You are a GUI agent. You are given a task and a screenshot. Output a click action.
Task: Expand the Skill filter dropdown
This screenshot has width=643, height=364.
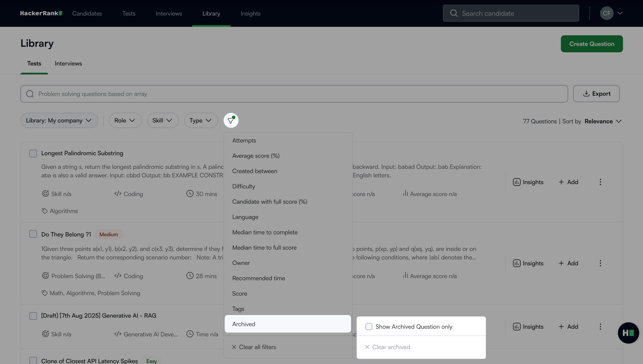(x=163, y=121)
